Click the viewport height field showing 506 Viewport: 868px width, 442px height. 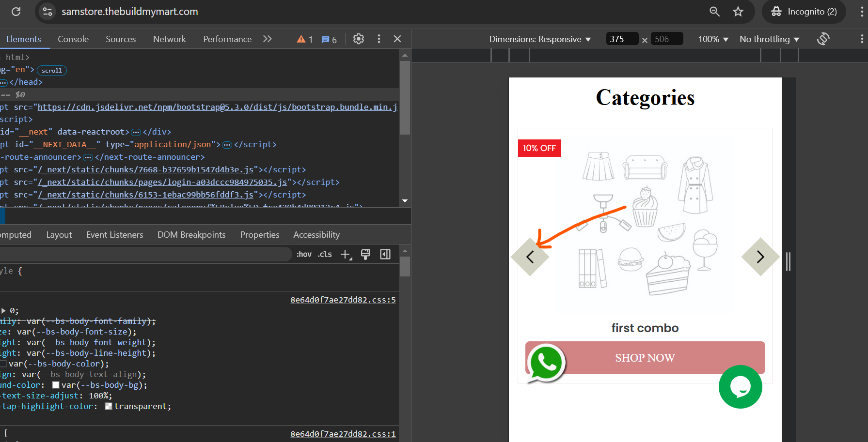pyautogui.click(x=667, y=39)
